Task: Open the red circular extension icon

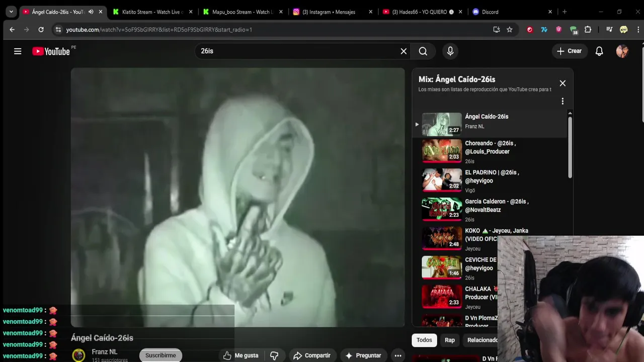Action: [529, 30]
